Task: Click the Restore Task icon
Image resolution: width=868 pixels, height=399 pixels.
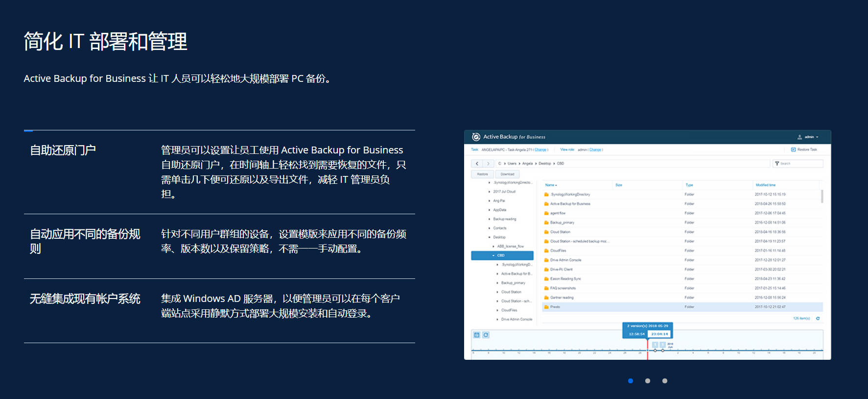Action: coord(794,150)
